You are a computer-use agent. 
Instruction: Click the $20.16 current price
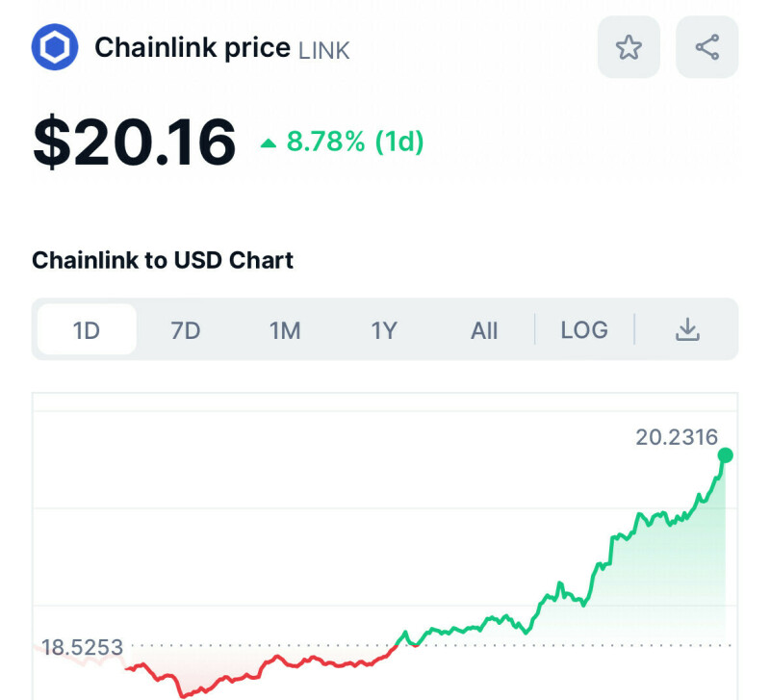tap(134, 143)
